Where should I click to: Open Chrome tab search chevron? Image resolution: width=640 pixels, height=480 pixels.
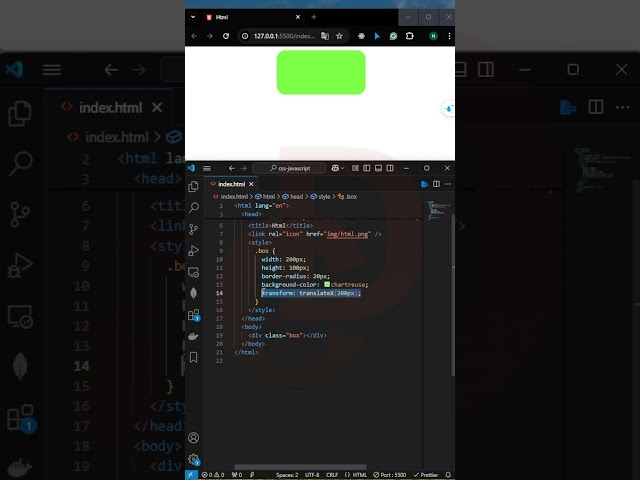193,17
